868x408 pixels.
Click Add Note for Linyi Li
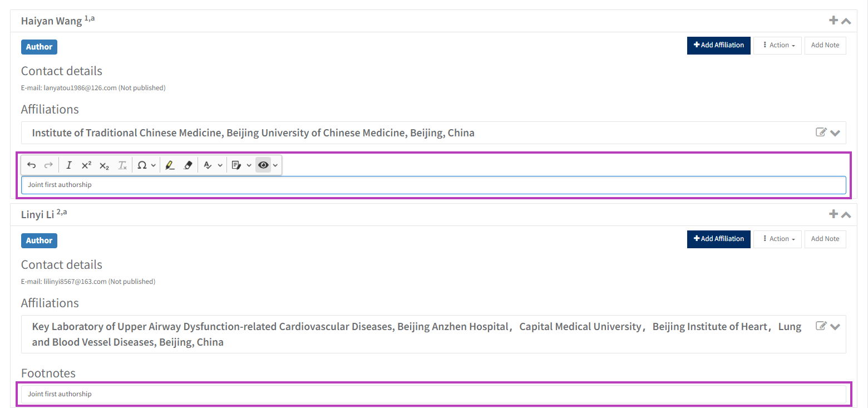pos(825,239)
